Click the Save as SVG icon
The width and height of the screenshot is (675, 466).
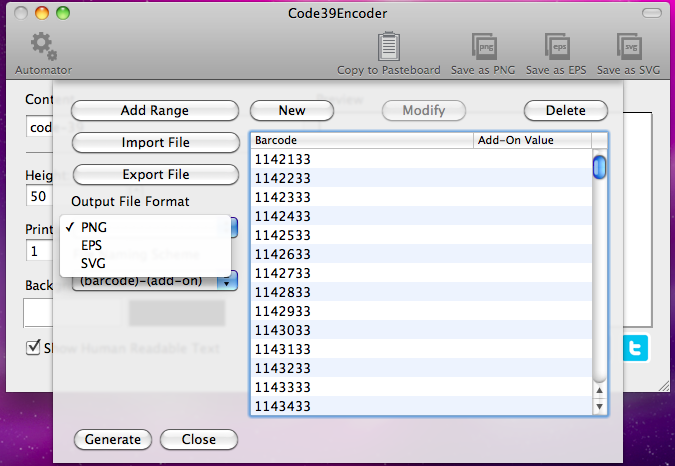tap(629, 46)
